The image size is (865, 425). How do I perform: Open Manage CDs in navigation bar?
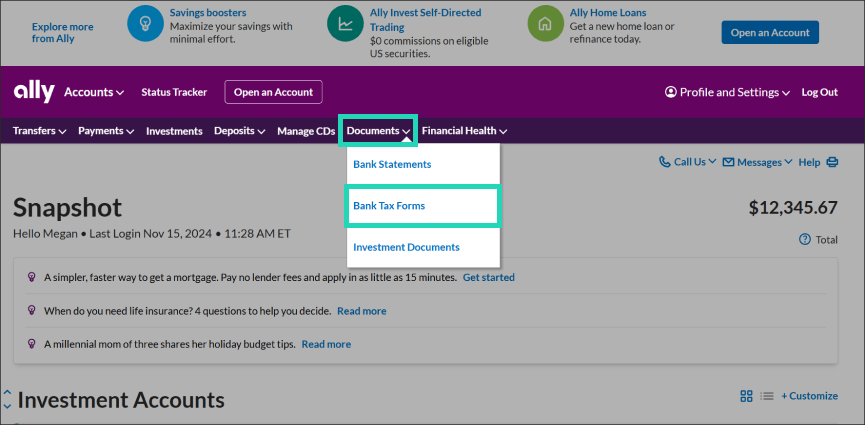(306, 131)
